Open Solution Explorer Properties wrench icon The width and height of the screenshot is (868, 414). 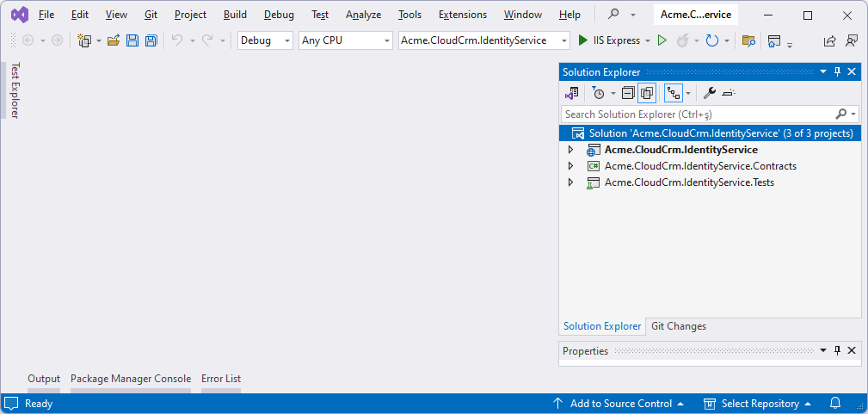tap(710, 93)
